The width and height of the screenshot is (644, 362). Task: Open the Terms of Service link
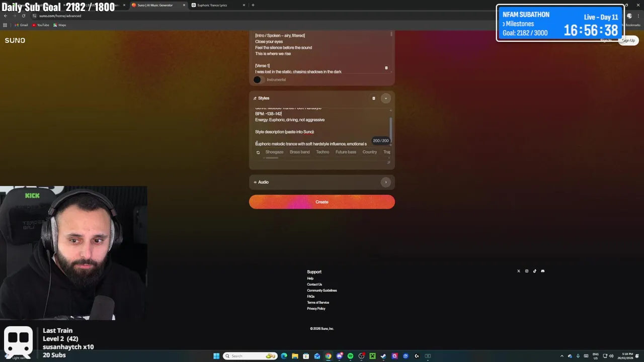[x=318, y=303]
